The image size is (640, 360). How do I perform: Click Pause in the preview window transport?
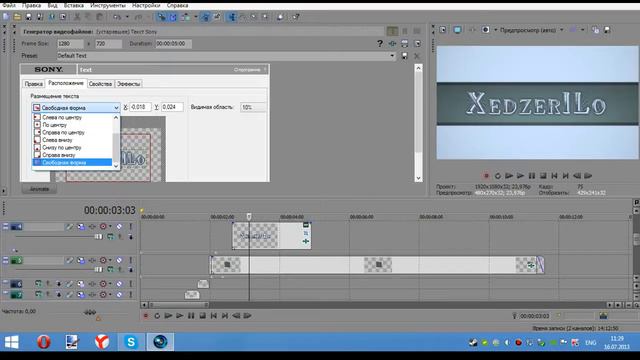click(x=531, y=176)
